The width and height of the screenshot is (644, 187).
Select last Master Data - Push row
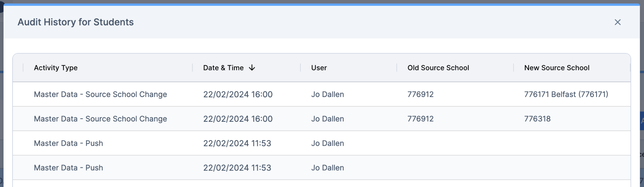pos(321,167)
